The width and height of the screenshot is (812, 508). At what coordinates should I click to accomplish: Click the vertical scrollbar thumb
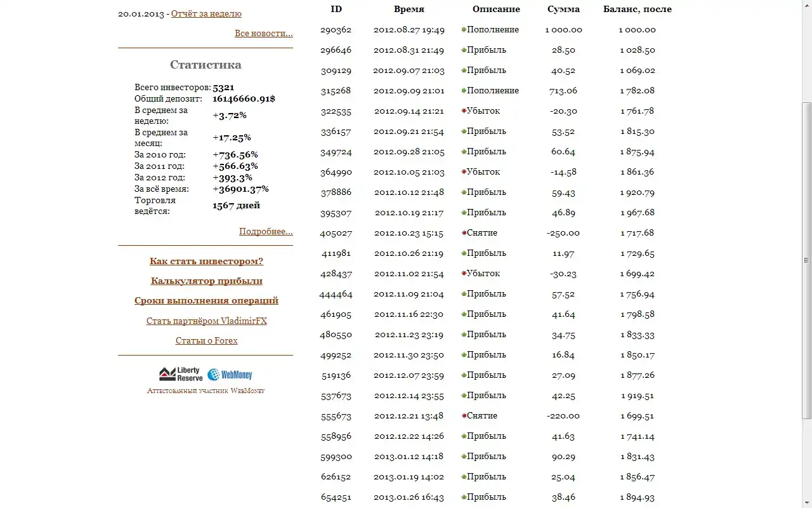pyautogui.click(x=806, y=260)
